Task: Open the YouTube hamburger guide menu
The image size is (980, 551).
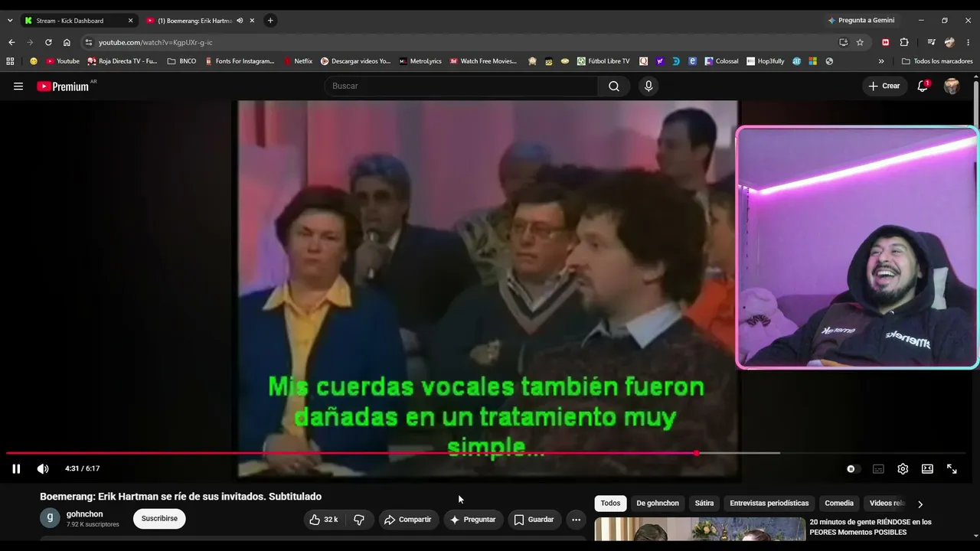Action: point(18,86)
